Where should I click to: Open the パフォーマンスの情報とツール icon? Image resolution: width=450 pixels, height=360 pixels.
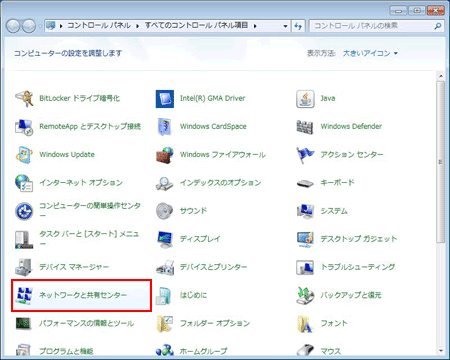(24, 323)
